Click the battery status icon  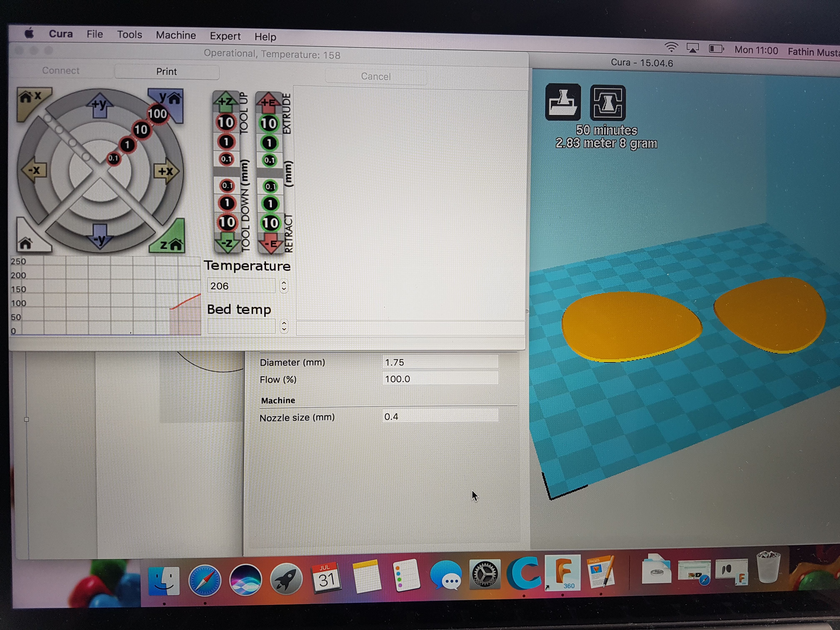716,49
